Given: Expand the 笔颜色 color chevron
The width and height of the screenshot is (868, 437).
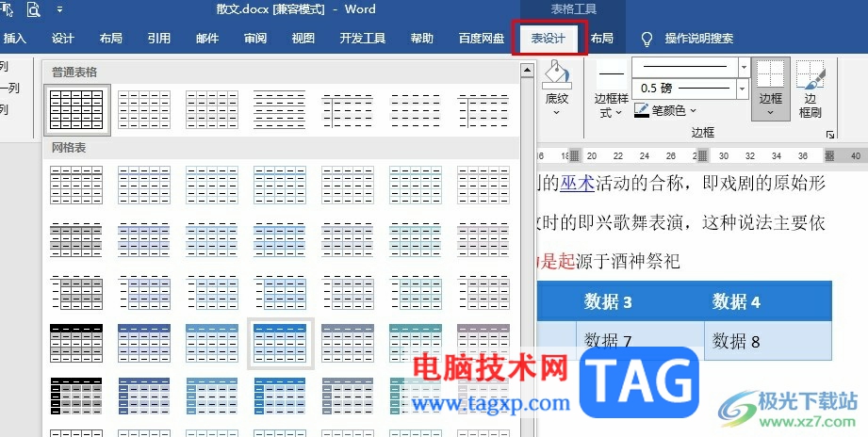Looking at the screenshot, I should [x=693, y=110].
